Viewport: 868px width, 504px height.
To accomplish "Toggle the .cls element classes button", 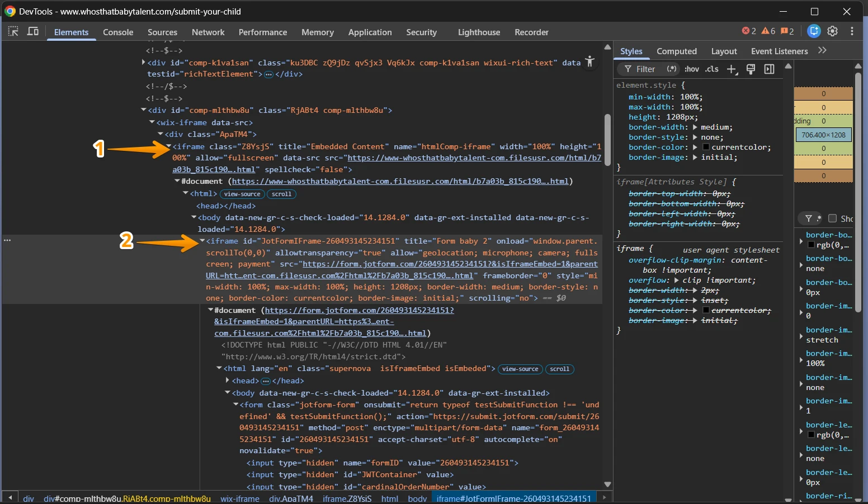I will (712, 69).
